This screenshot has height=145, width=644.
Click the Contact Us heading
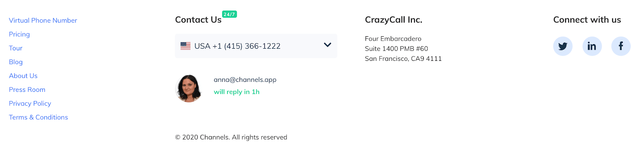point(198,20)
